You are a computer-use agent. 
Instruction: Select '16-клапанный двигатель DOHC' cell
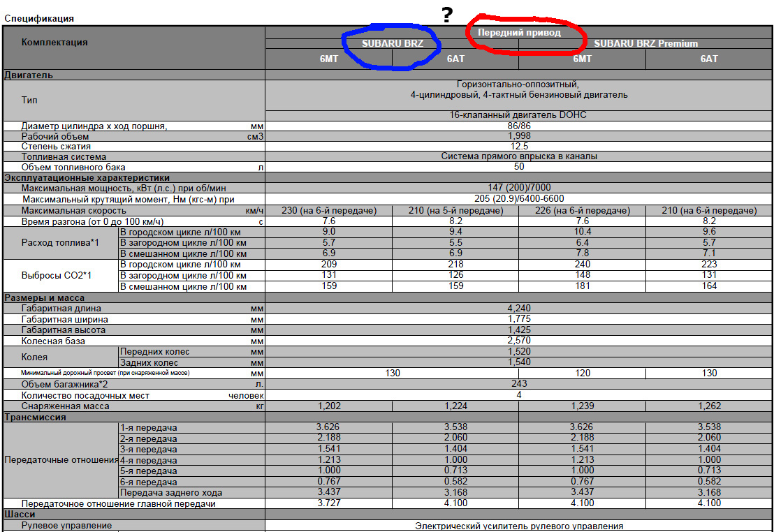[x=518, y=115]
